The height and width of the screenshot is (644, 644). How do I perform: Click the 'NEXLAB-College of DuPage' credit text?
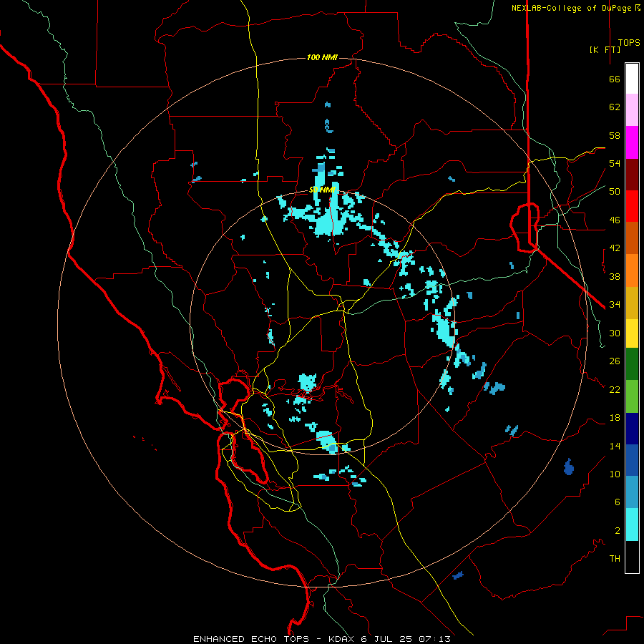click(572, 8)
